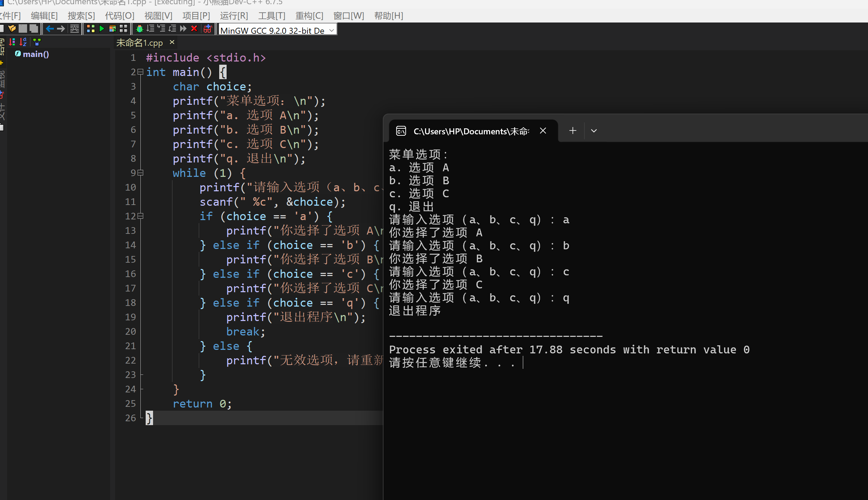The height and width of the screenshot is (500, 868).
Task: Select main() in the class browser
Action: coord(36,54)
